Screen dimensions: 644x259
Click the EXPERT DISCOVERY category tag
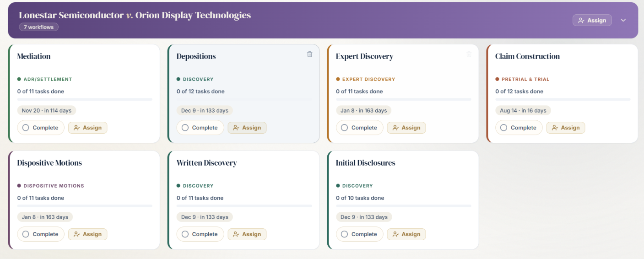pyautogui.click(x=365, y=79)
